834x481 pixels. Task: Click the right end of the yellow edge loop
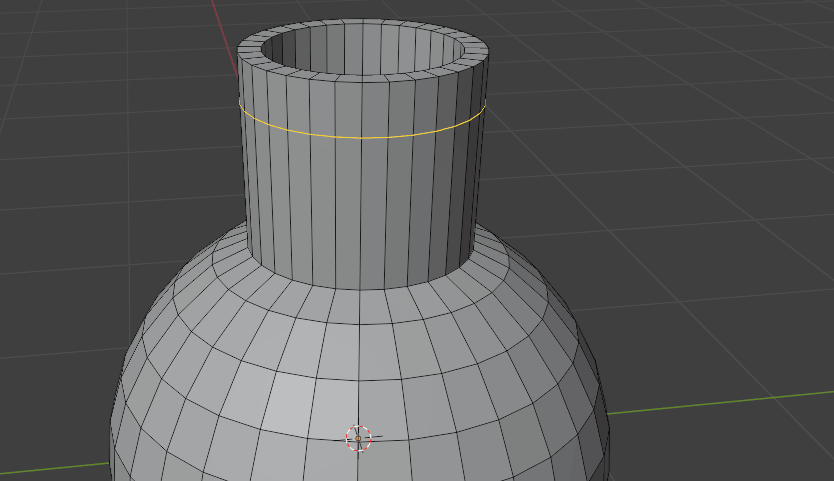[x=485, y=104]
